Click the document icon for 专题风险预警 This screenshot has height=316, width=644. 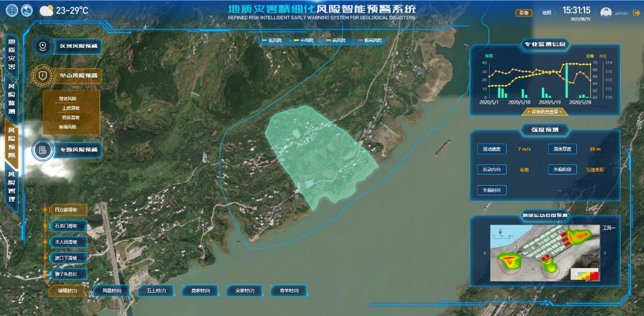click(43, 150)
